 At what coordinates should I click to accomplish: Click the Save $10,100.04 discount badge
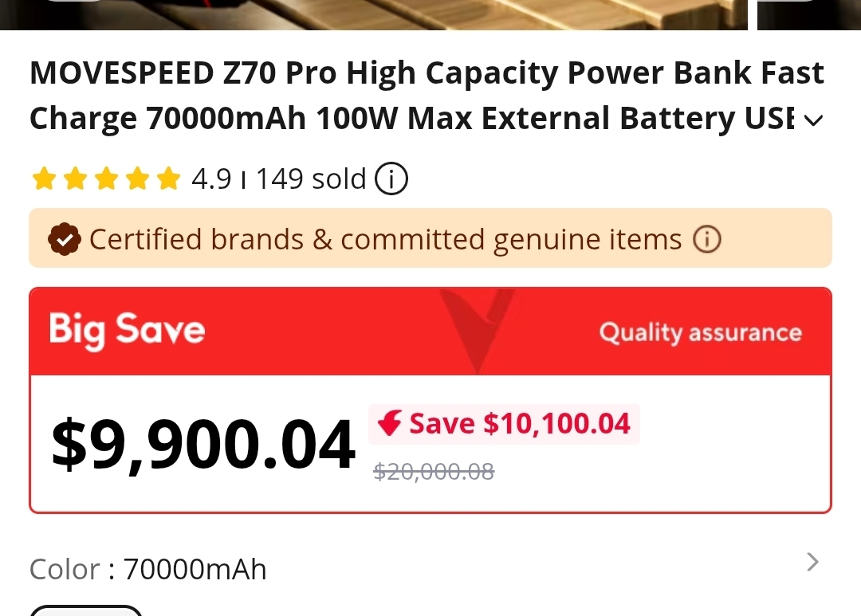click(x=504, y=424)
